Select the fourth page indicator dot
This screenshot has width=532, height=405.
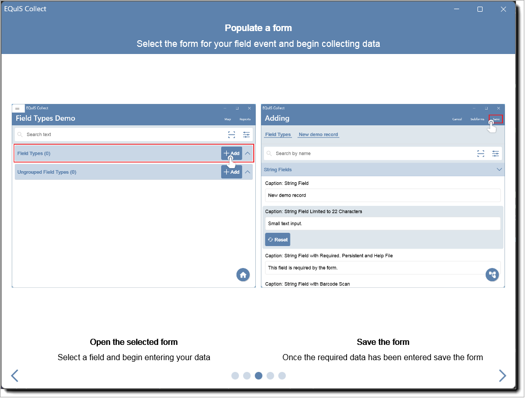[271, 376]
